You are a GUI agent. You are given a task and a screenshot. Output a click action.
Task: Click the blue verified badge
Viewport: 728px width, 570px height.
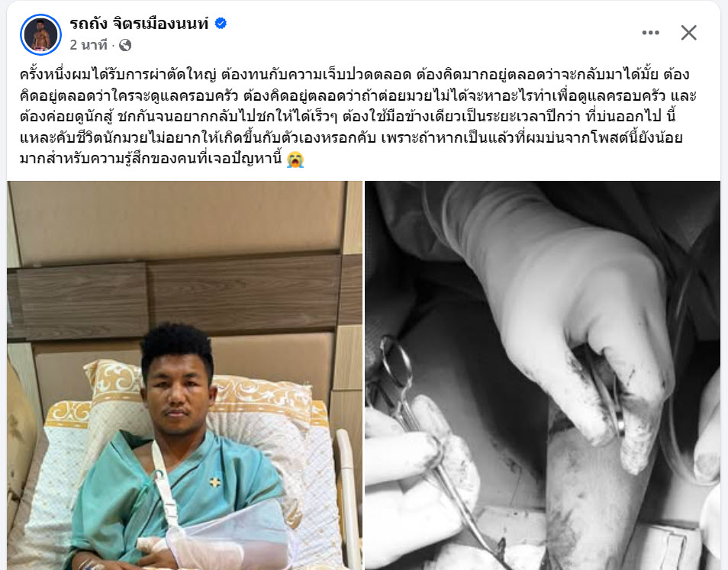pos(221,23)
